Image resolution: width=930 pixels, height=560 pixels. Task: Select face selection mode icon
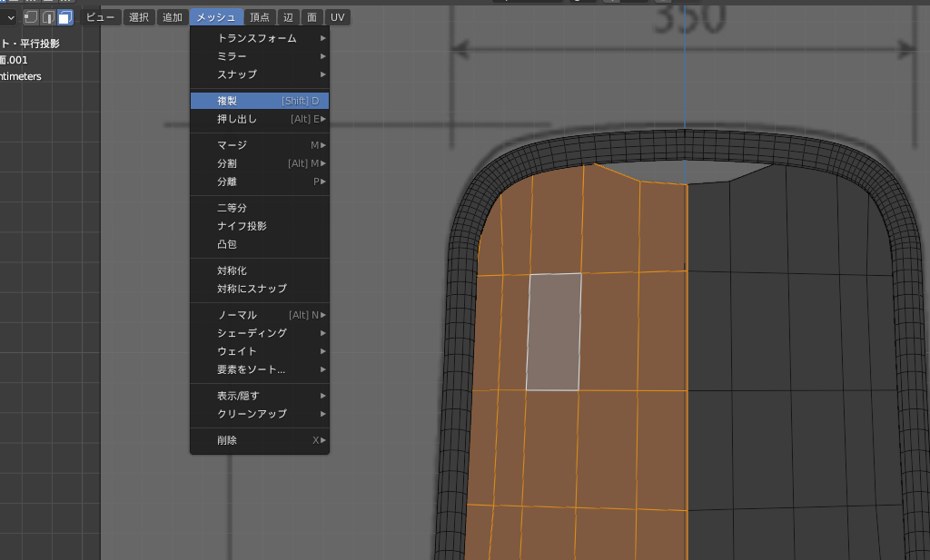click(65, 17)
